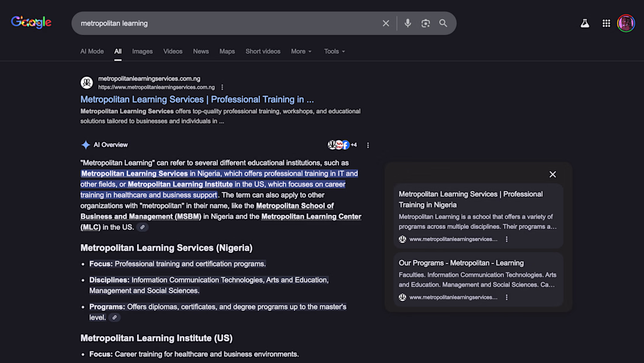
Task: Open Metropolitan Learning Center (MLC) link
Action: tap(221, 221)
